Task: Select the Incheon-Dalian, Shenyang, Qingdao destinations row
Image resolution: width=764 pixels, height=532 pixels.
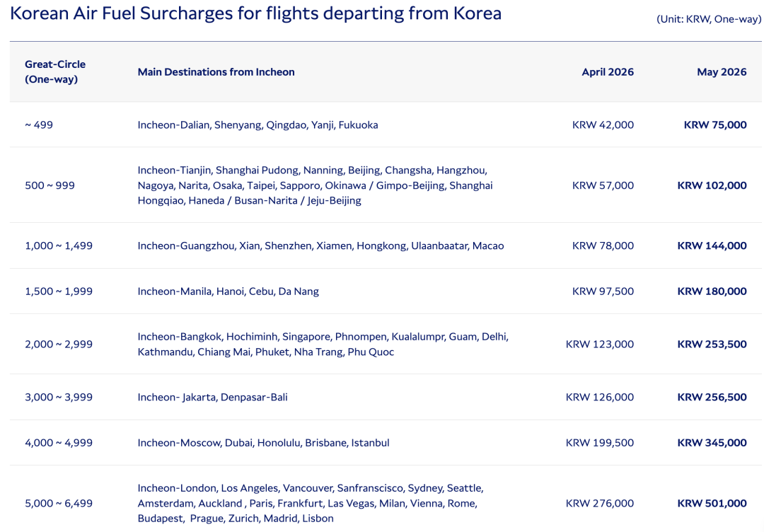Action: [x=257, y=125]
